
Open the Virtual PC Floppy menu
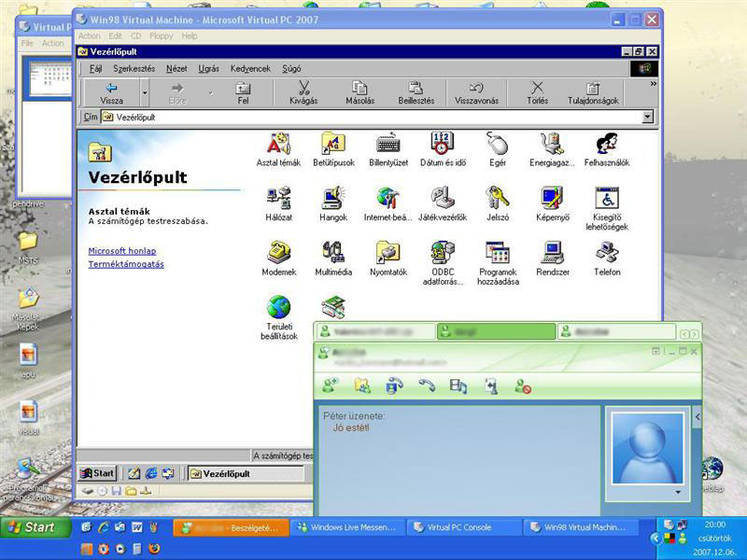pyautogui.click(x=161, y=35)
